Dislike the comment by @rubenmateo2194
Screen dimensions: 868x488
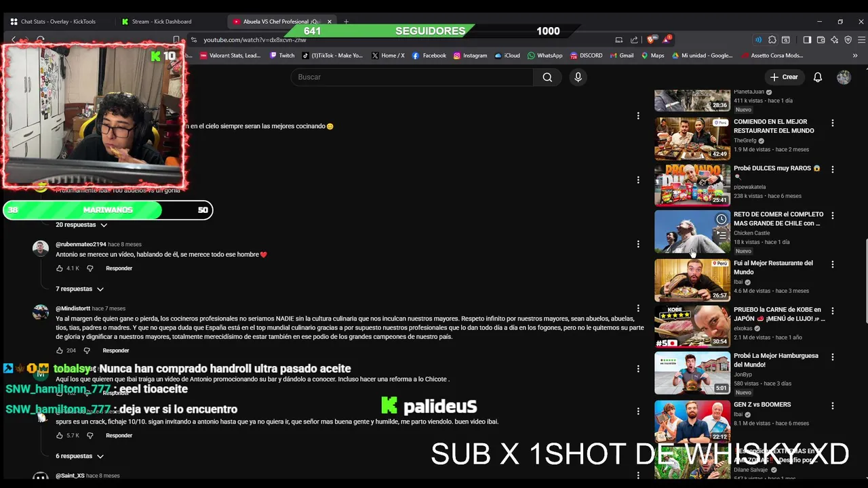click(90, 268)
